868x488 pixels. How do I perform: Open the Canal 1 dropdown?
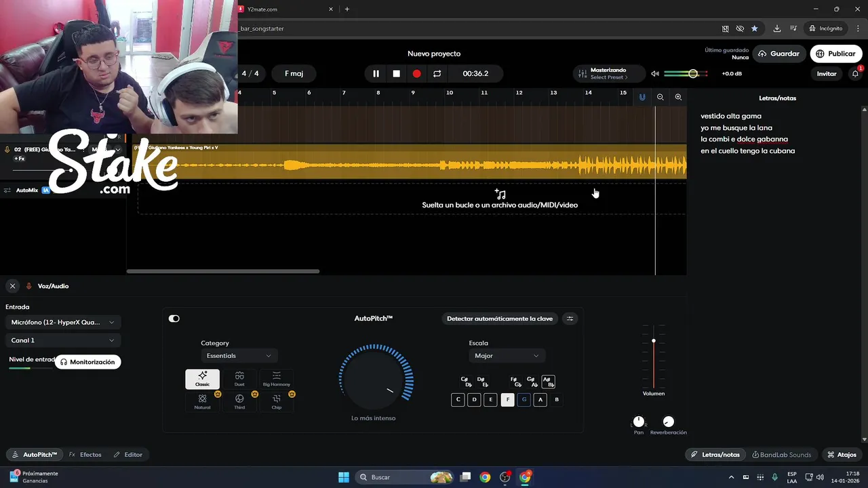[x=63, y=340]
